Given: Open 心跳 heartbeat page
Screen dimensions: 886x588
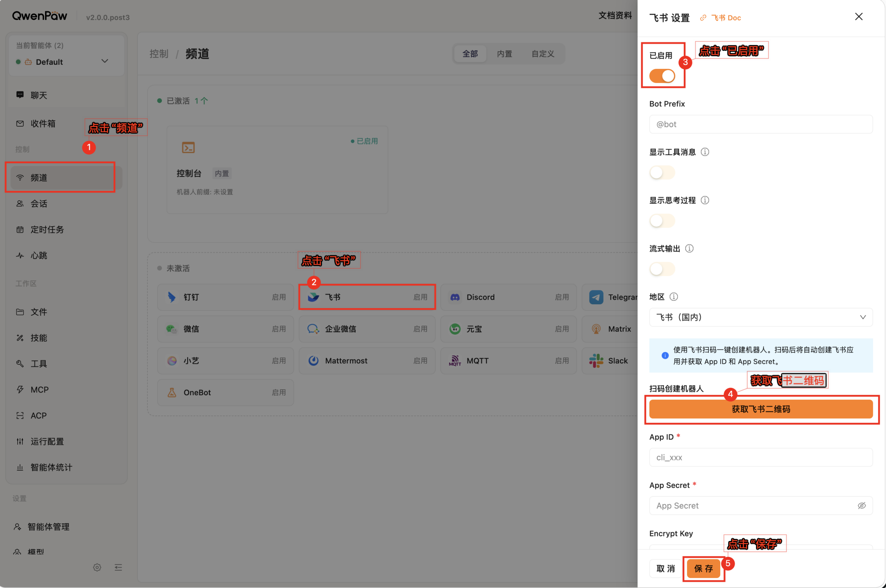Looking at the screenshot, I should pyautogui.click(x=66, y=255).
